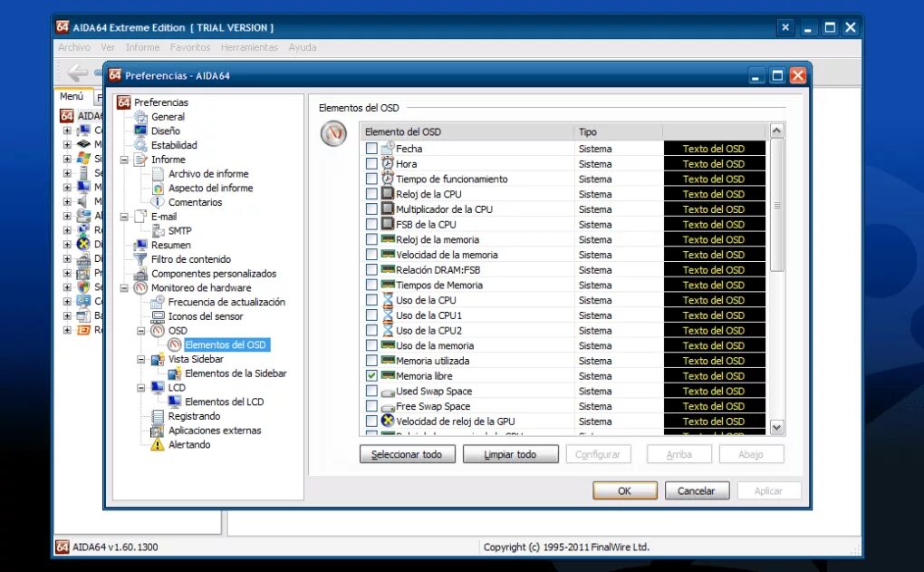Select Elementos del OSD tree item

coord(226,345)
